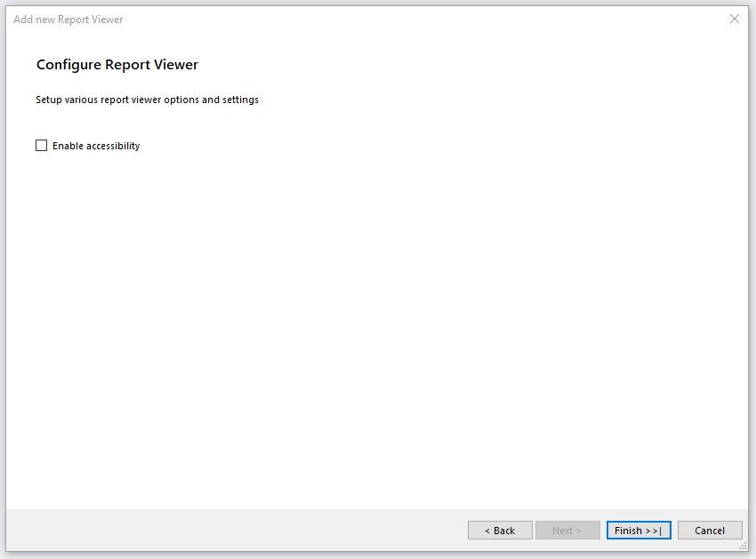The image size is (756, 559).
Task: Click the Enable accessibility label text
Action: (95, 146)
